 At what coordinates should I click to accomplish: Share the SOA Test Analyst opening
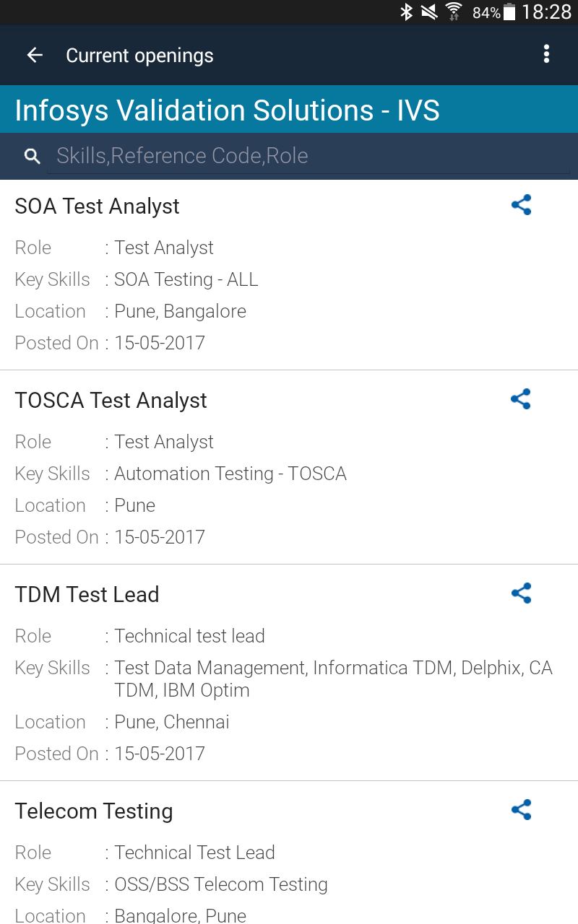pyautogui.click(x=521, y=205)
